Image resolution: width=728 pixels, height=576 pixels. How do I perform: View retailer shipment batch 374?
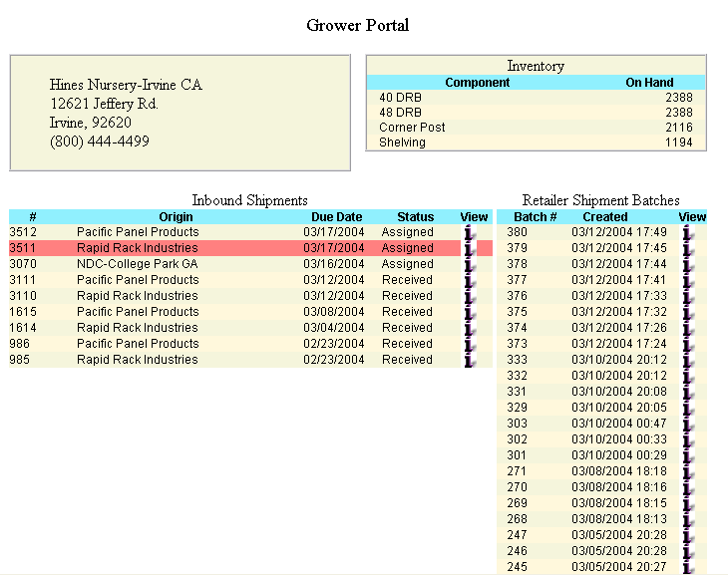click(x=688, y=328)
